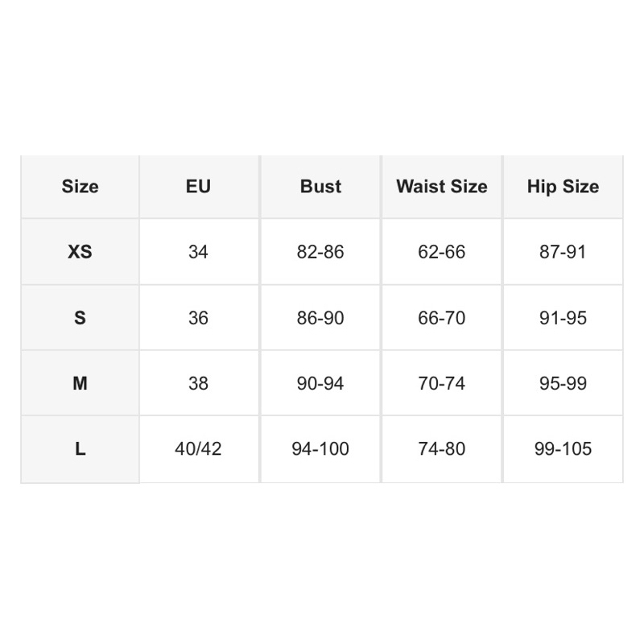This screenshot has width=644, height=644.
Task: Select the XS size row label
Action: (80, 252)
